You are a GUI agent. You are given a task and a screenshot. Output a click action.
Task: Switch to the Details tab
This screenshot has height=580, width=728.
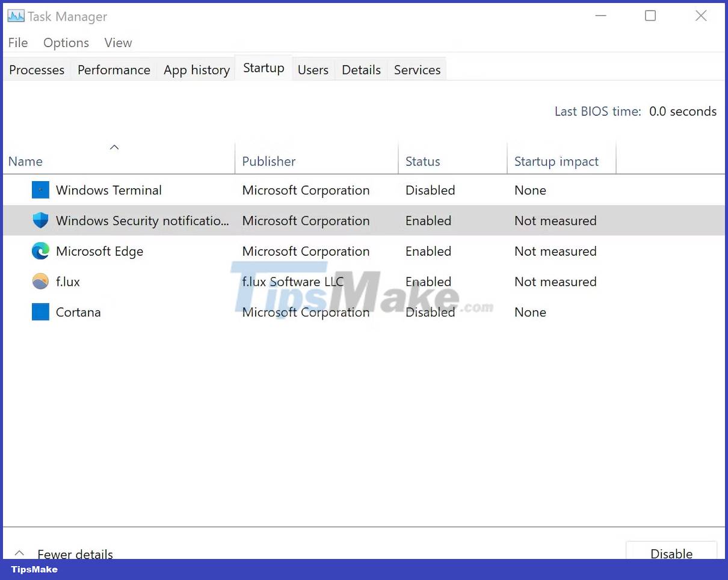click(x=361, y=70)
